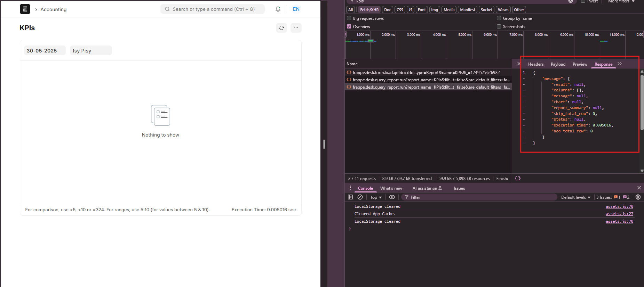Switch to the Headers tab
Image resolution: width=644 pixels, height=287 pixels.
pos(536,64)
